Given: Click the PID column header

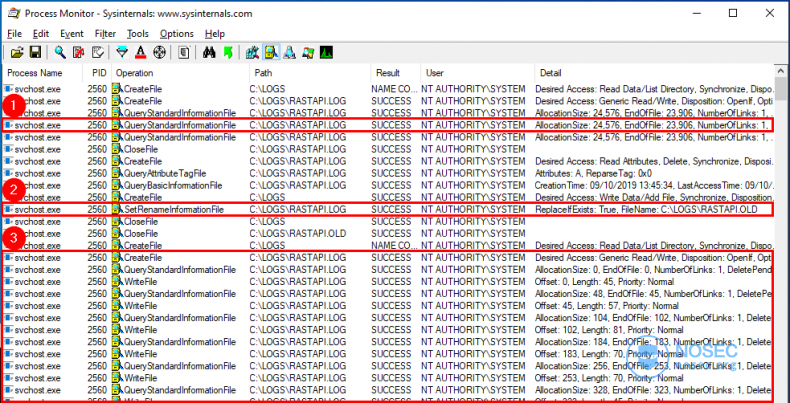Looking at the screenshot, I should pos(96,73).
